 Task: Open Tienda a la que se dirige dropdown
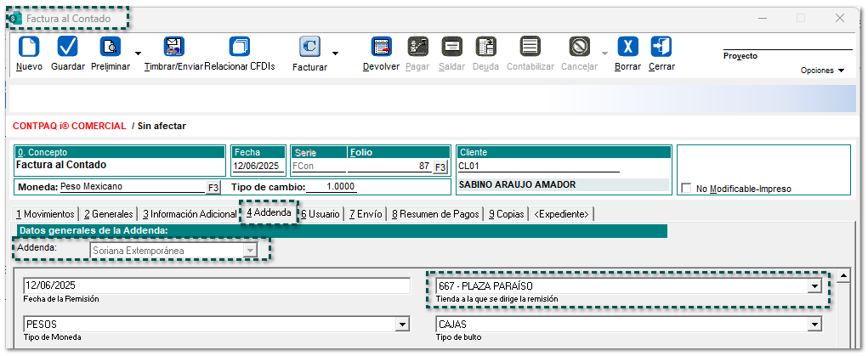(x=814, y=285)
